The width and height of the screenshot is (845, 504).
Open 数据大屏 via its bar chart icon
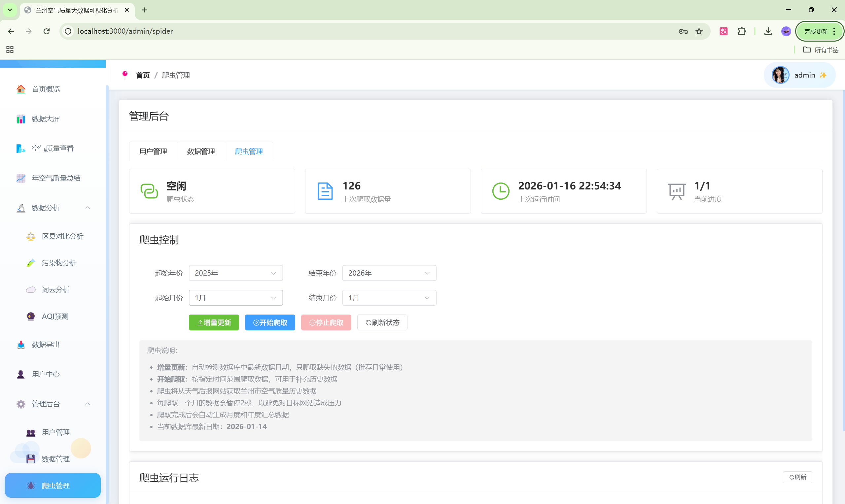click(21, 119)
